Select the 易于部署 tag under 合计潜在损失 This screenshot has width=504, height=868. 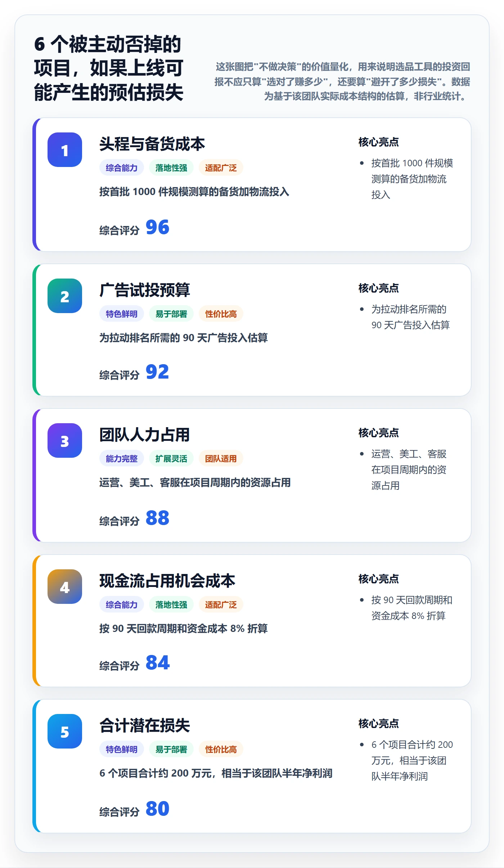point(171,749)
